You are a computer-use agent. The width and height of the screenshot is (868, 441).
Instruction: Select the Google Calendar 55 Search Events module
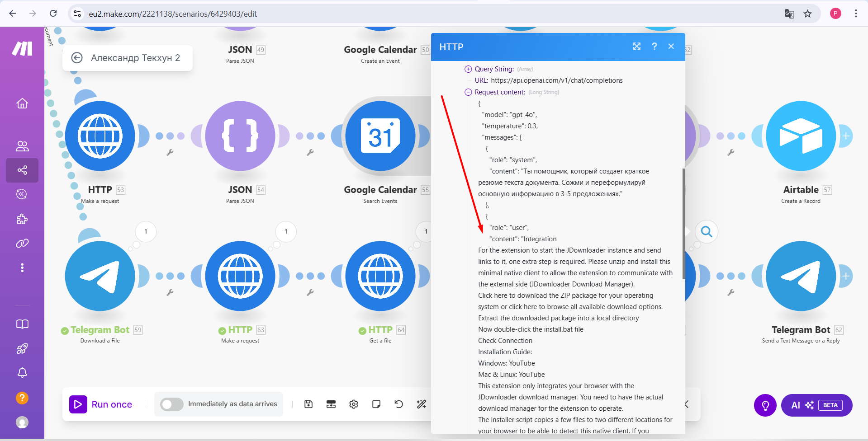380,136
